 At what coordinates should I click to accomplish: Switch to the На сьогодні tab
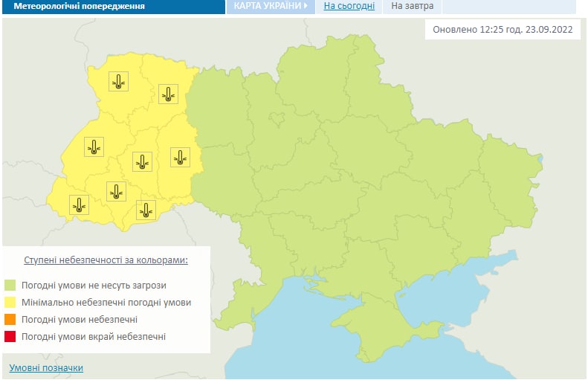click(349, 7)
